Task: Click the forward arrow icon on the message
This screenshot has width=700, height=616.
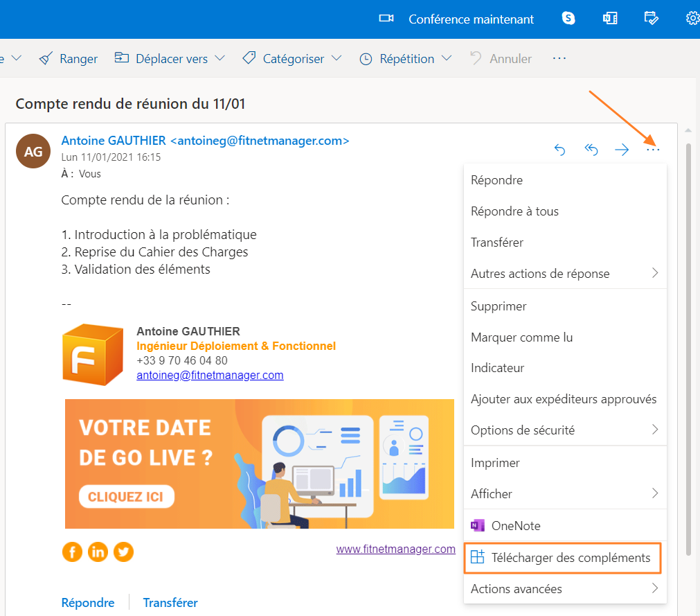Action: pyautogui.click(x=622, y=150)
